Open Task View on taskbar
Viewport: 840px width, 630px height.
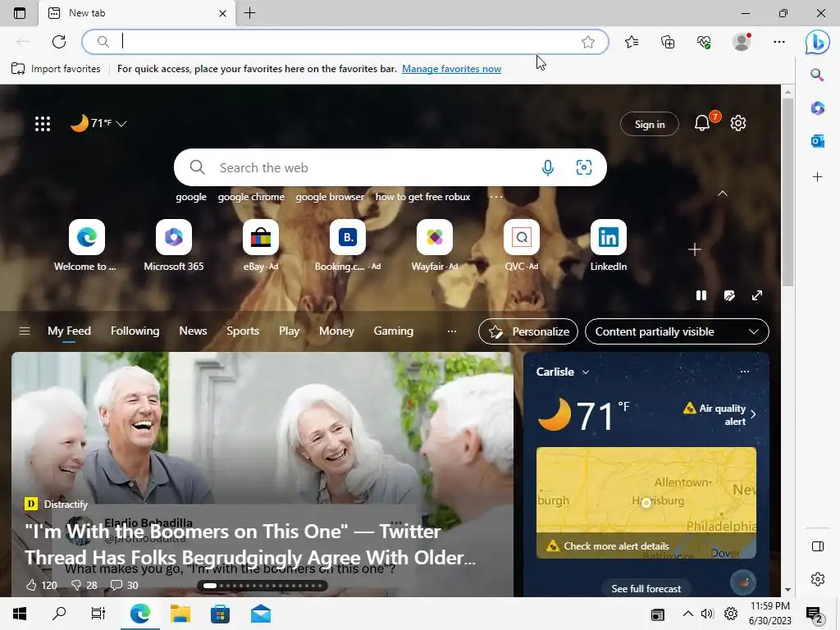click(x=98, y=614)
